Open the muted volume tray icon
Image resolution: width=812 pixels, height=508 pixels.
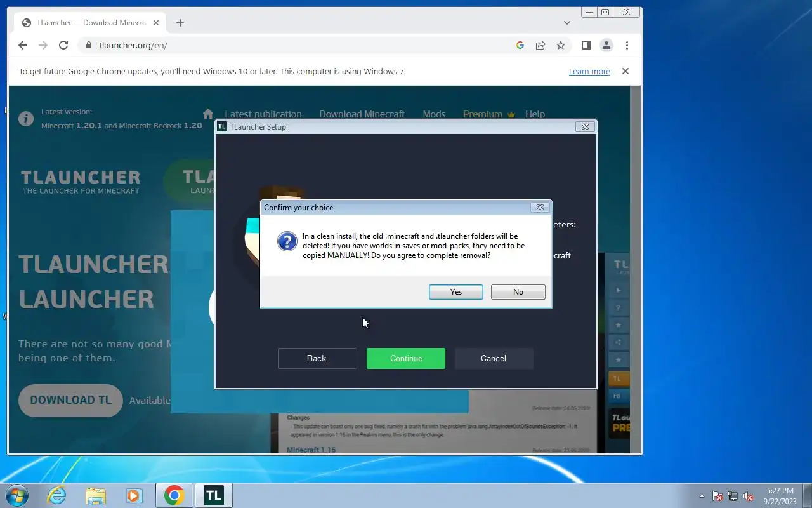(x=748, y=496)
